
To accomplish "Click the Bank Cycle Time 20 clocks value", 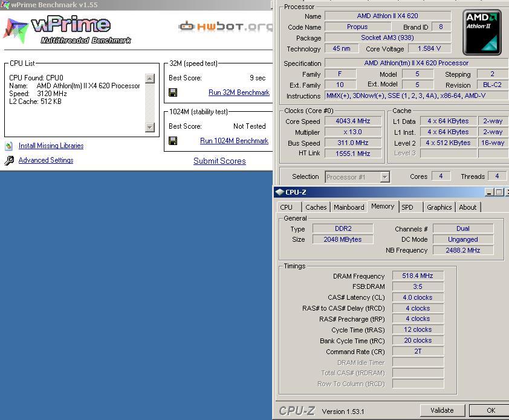I will (x=418, y=340).
